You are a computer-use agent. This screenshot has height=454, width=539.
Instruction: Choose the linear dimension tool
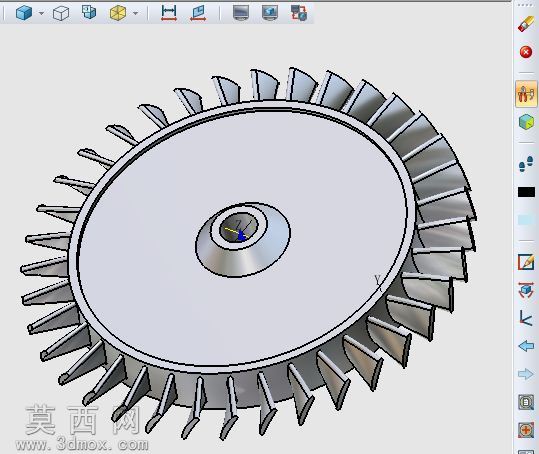tap(169, 13)
